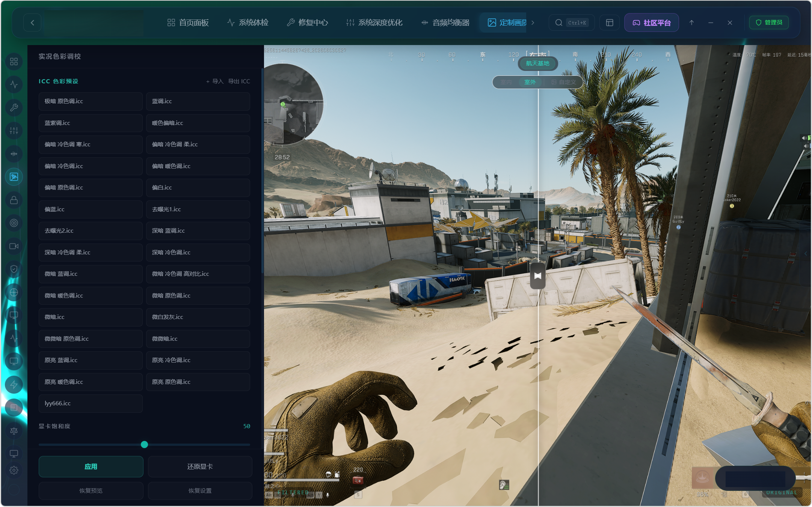Viewport: 812px width, 507px height.
Task: Open the settings gear icon in sidebar
Action: click(x=14, y=470)
